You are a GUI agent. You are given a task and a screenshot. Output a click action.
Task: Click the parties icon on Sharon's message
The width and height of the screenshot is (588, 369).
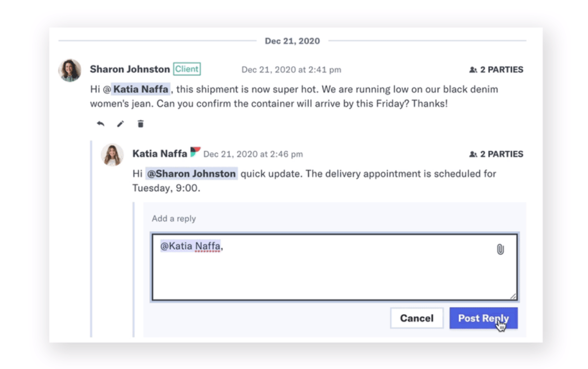(x=473, y=70)
